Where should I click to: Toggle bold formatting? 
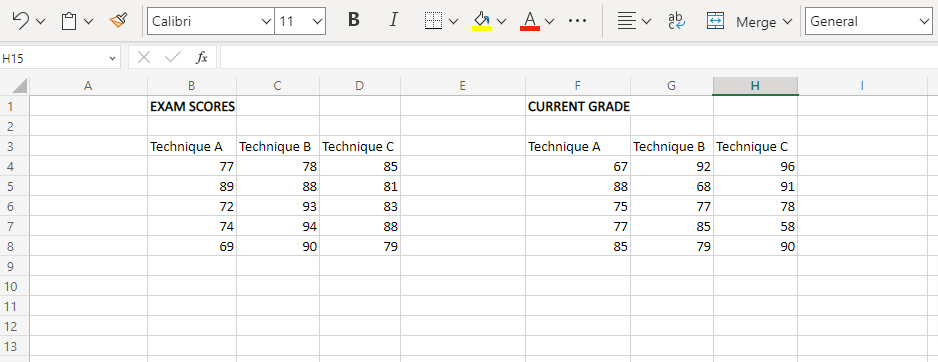(x=354, y=20)
